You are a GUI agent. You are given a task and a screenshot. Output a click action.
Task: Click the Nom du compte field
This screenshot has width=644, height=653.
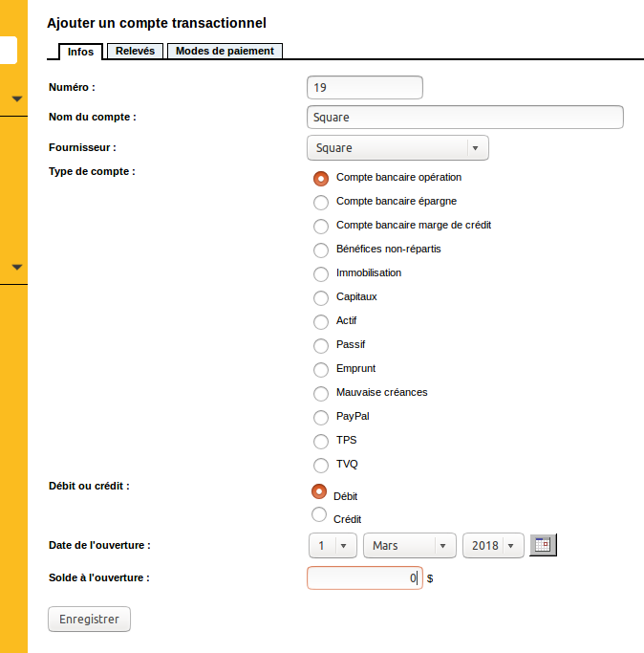(464, 118)
